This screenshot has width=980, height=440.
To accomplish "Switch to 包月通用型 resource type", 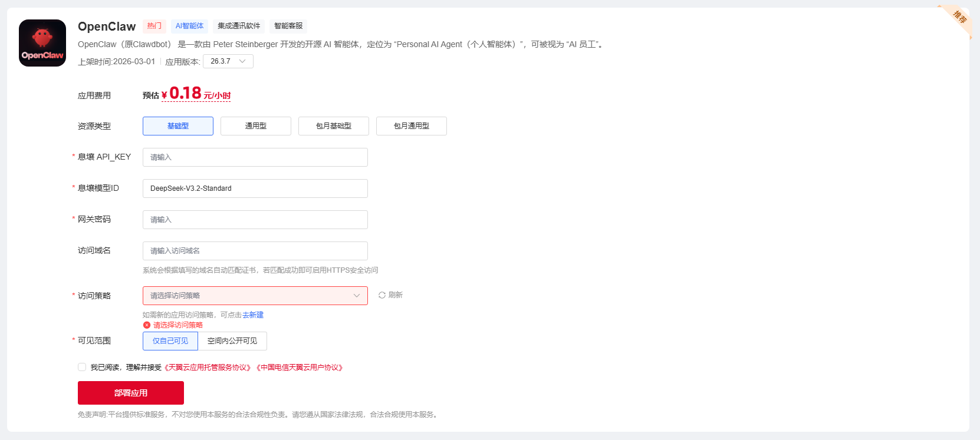I will pyautogui.click(x=412, y=126).
